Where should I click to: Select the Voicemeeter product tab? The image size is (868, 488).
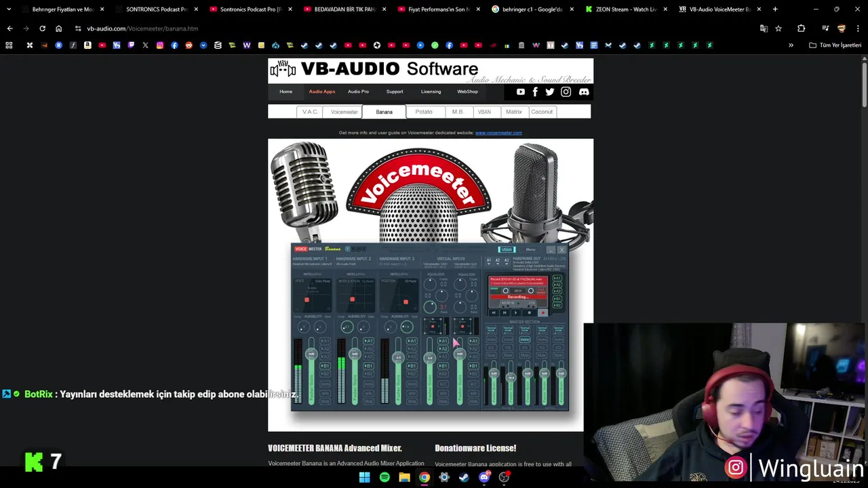coord(344,112)
